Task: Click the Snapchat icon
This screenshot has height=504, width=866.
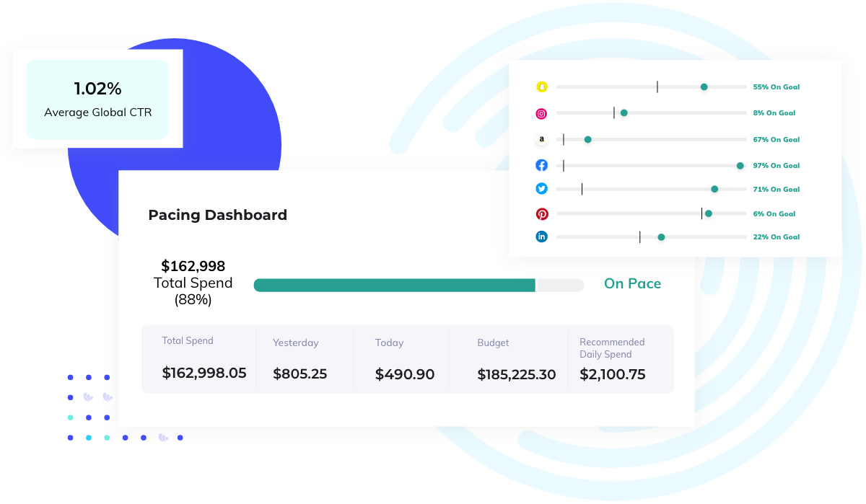Action: click(x=542, y=87)
